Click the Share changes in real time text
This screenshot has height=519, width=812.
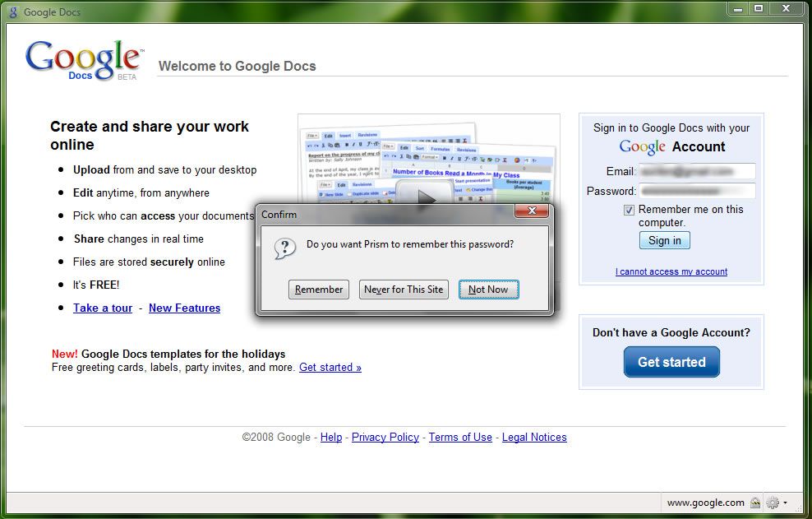(x=138, y=239)
